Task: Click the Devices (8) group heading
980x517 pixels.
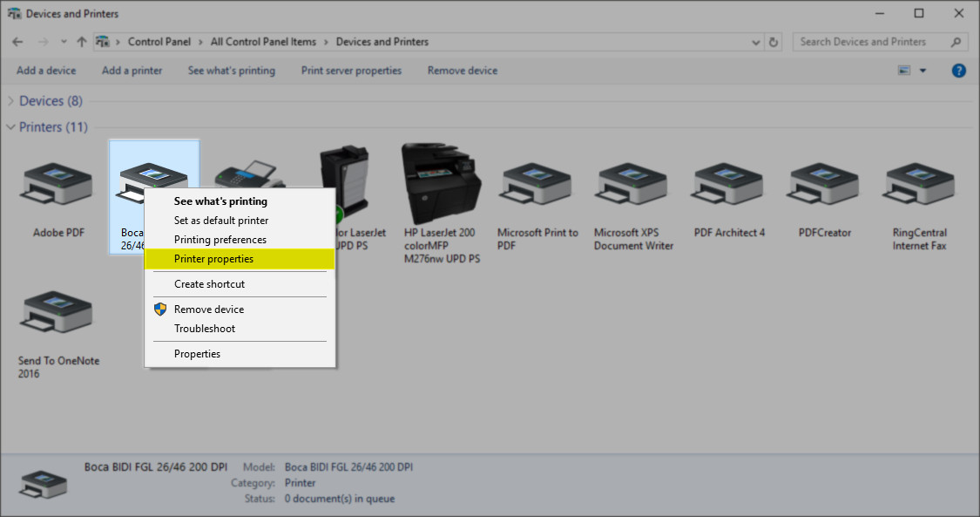Action: click(51, 100)
